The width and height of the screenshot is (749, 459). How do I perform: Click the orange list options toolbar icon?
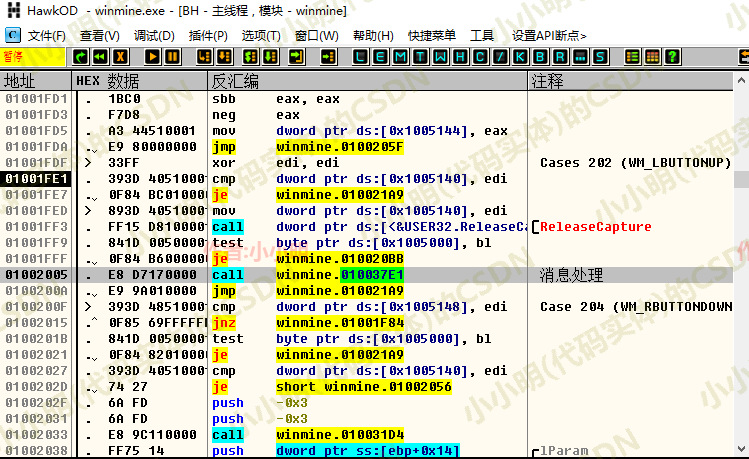click(632, 57)
